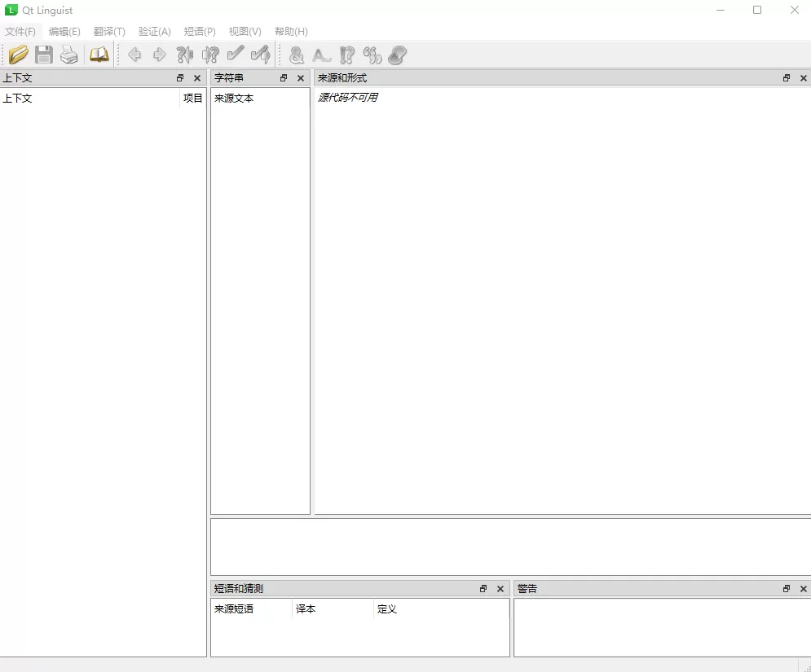The height and width of the screenshot is (672, 811).
Task: Undock the 警告 panel
Action: pyautogui.click(x=786, y=588)
